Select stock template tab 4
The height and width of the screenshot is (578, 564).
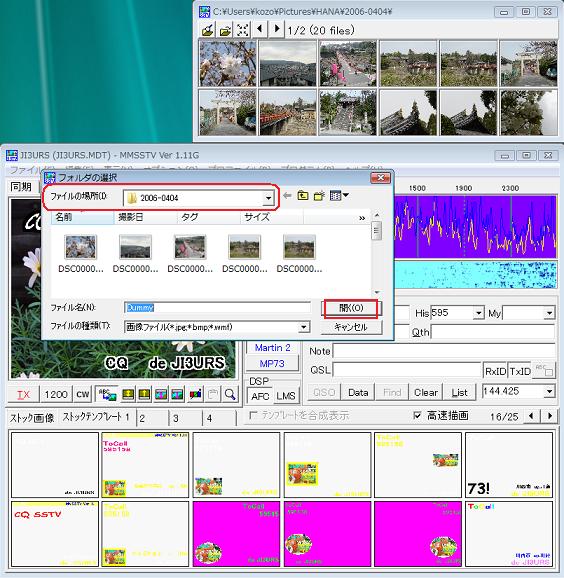pyautogui.click(x=219, y=418)
